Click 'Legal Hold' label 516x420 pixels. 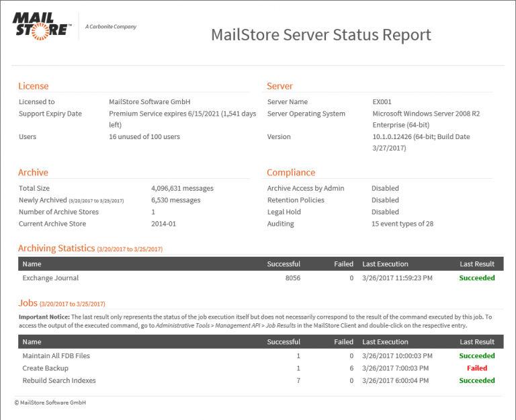[x=284, y=212]
